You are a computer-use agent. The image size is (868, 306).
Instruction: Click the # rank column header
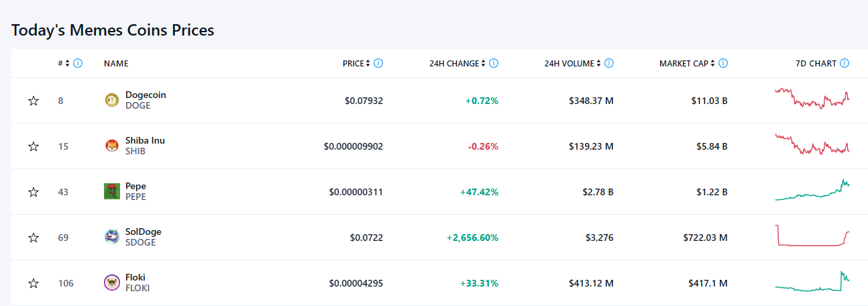[60, 64]
